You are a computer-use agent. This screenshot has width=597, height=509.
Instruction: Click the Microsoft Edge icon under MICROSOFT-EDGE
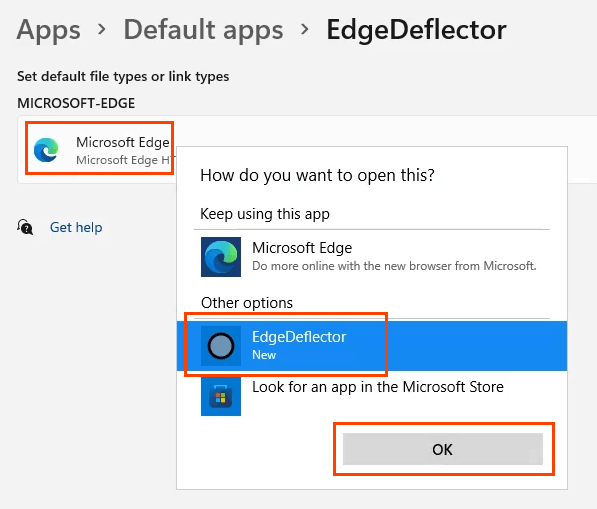point(46,150)
